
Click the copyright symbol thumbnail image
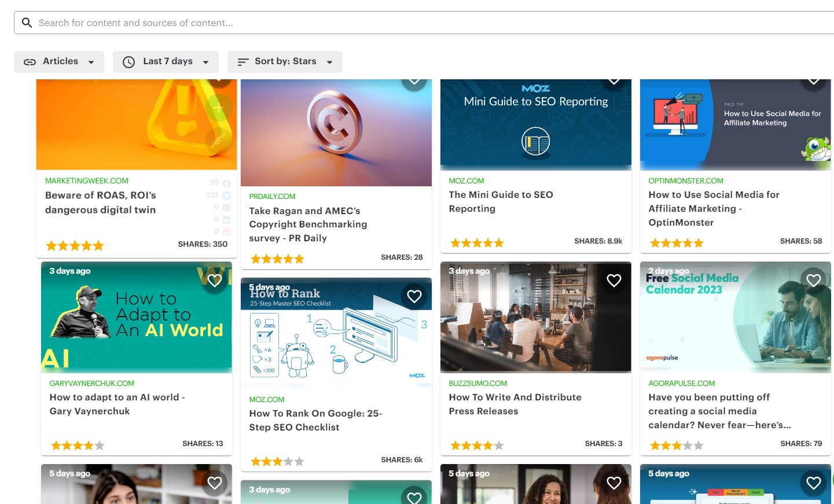(336, 133)
